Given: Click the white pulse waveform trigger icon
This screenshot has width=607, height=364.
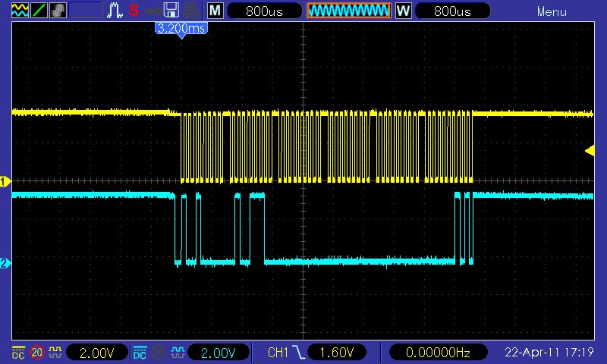Looking at the screenshot, I should click(115, 11).
